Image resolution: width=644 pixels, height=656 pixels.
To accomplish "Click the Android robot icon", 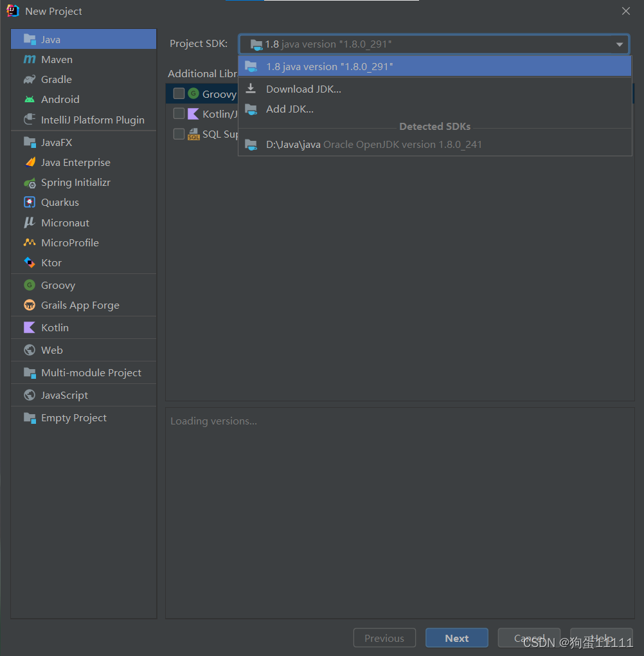I will tap(30, 100).
